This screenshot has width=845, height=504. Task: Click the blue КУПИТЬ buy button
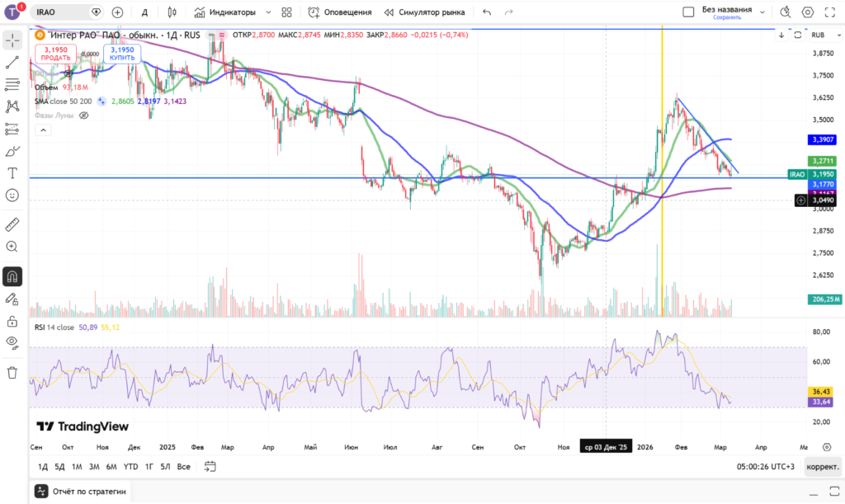pyautogui.click(x=122, y=54)
